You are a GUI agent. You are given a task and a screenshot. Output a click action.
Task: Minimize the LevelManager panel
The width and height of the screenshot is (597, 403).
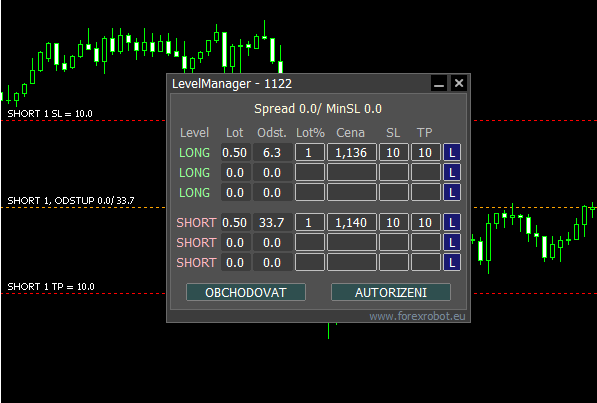(x=439, y=83)
